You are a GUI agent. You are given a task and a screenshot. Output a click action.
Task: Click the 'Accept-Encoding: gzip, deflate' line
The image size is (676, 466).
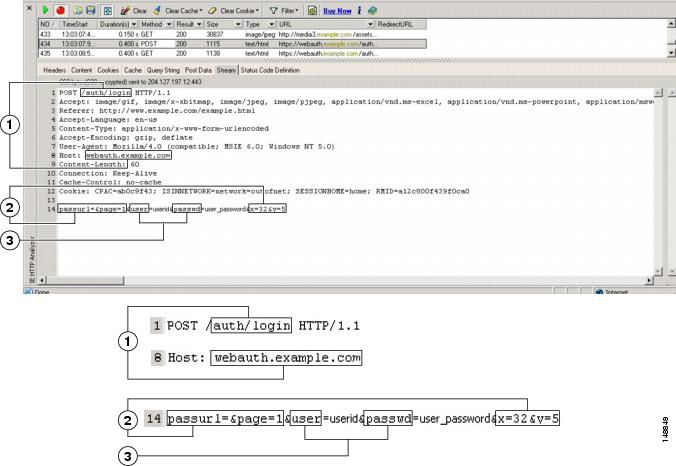[125, 138]
